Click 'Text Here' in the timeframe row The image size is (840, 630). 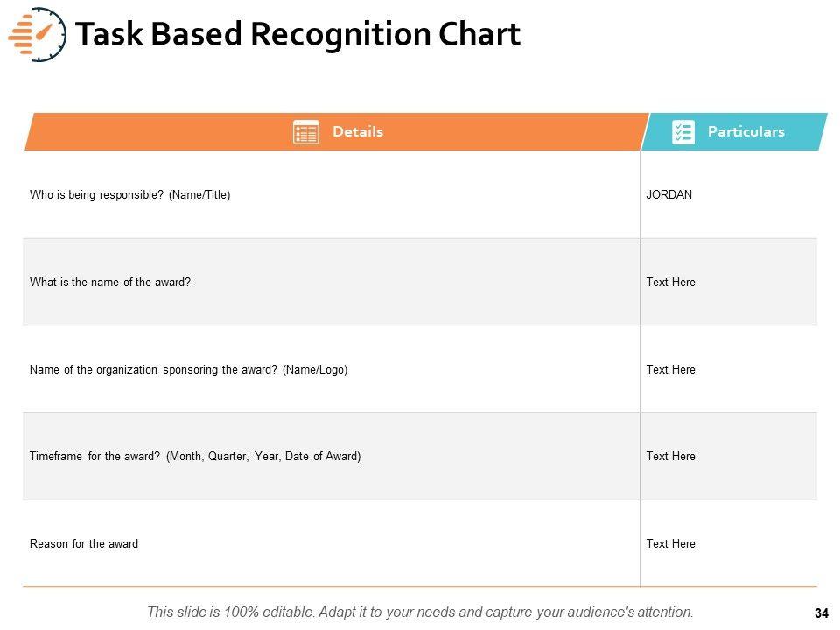click(671, 457)
